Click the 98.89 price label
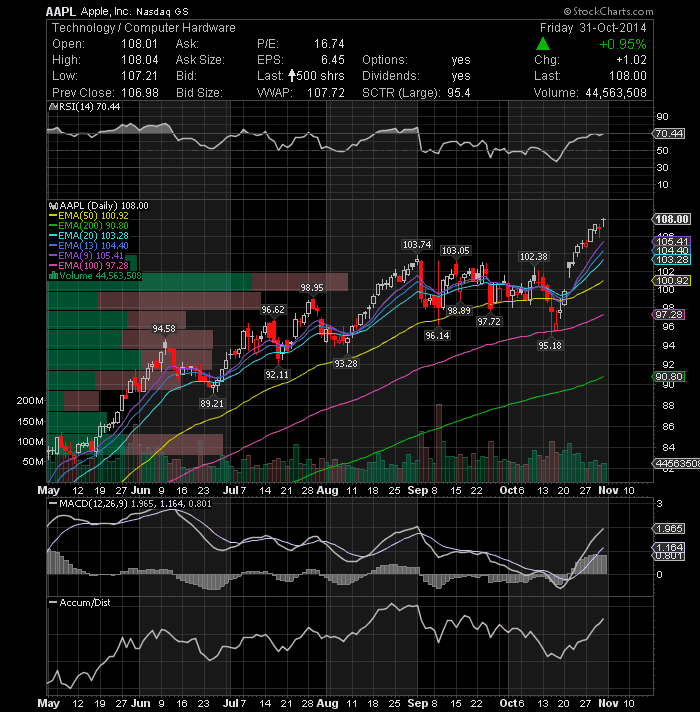The height and width of the screenshot is (712, 700). 459,311
